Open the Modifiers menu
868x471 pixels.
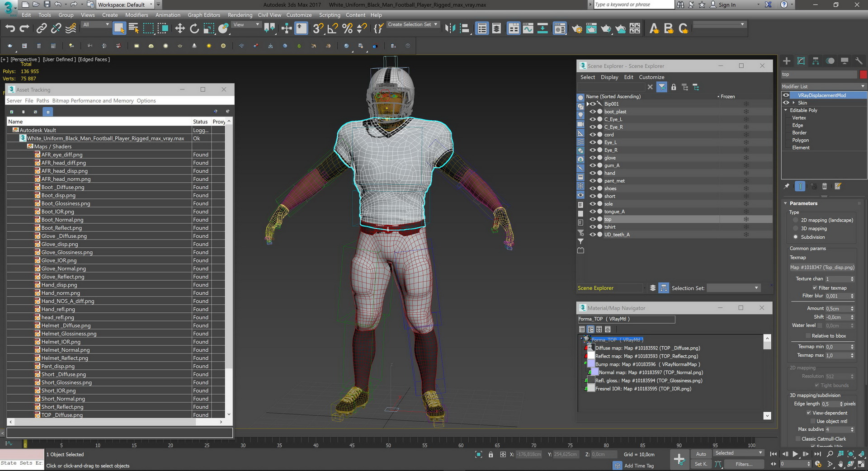click(137, 15)
